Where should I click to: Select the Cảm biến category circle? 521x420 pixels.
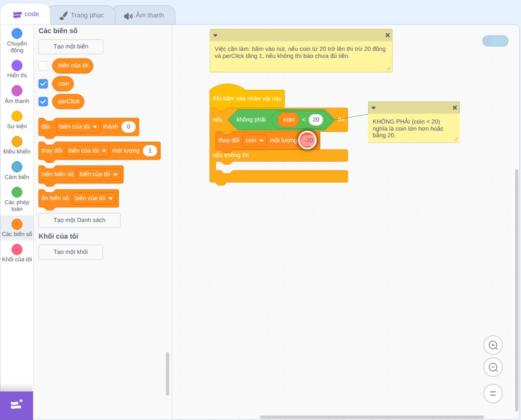[x=17, y=167]
